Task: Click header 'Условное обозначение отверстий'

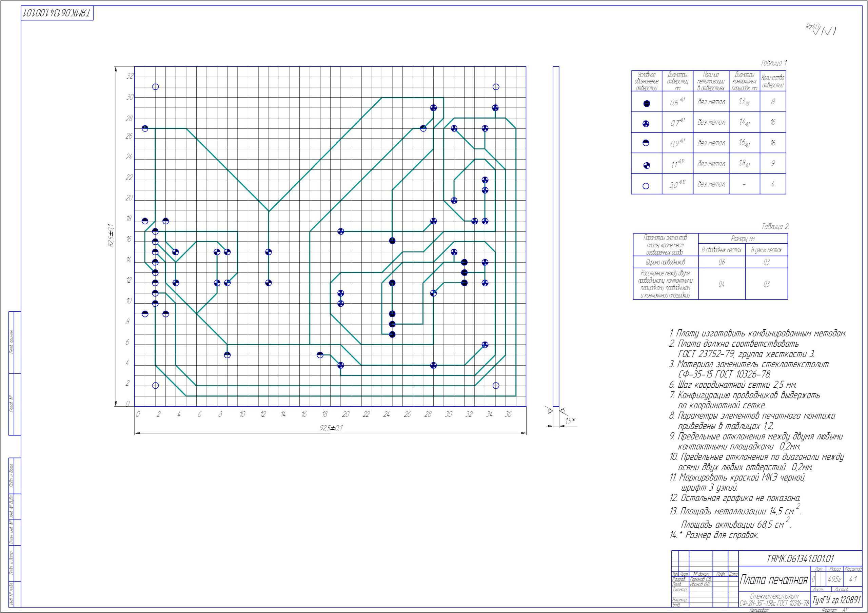Action: pyautogui.click(x=647, y=81)
